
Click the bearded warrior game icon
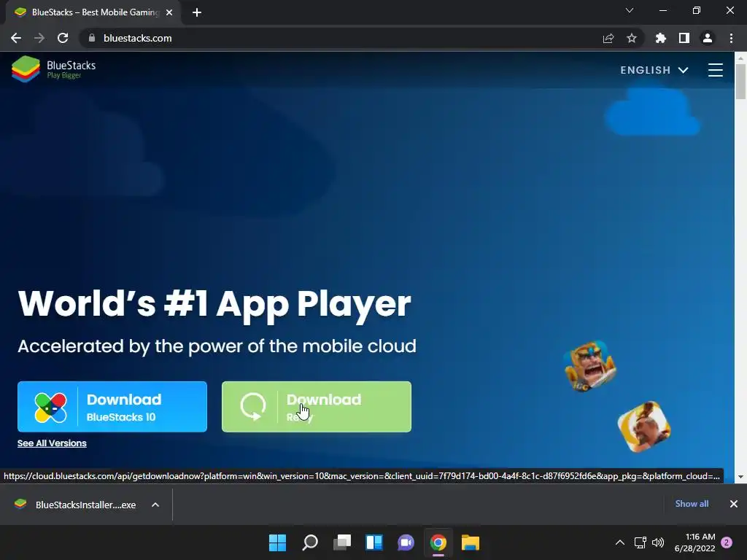(589, 366)
